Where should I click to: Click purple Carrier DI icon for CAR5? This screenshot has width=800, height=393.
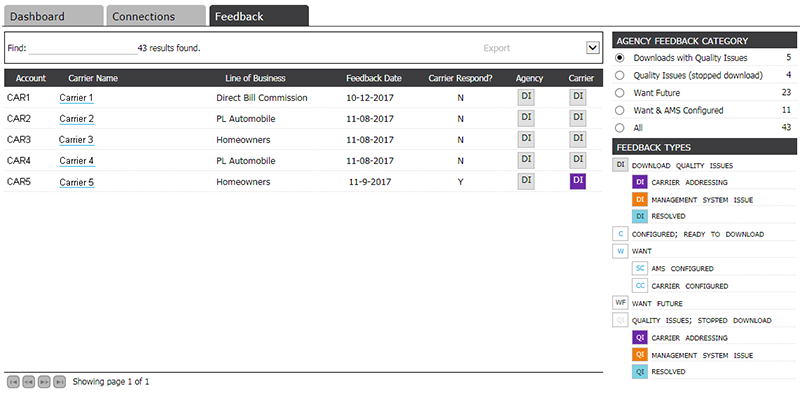pyautogui.click(x=578, y=181)
